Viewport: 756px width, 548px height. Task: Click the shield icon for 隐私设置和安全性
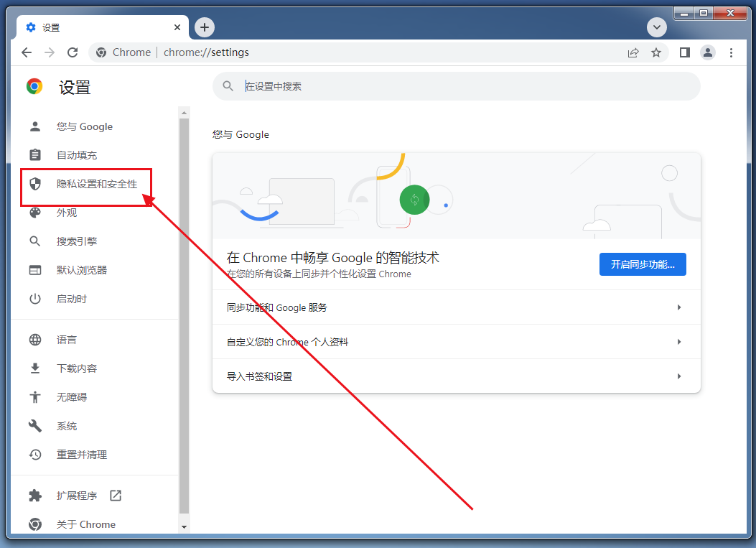click(35, 184)
